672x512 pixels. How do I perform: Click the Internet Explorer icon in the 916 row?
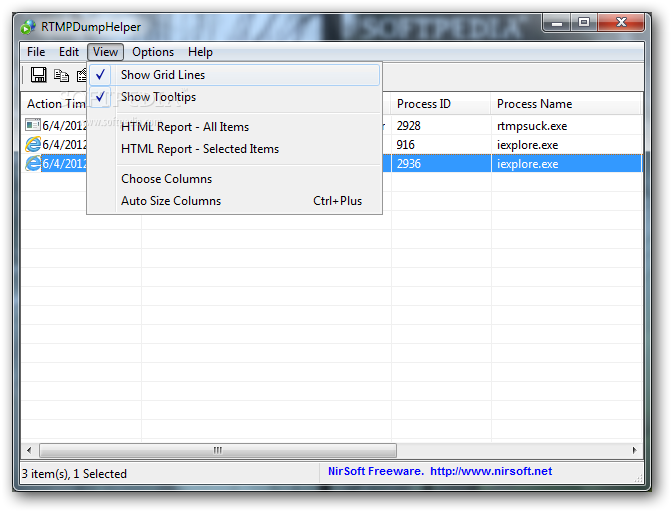pyautogui.click(x=33, y=144)
